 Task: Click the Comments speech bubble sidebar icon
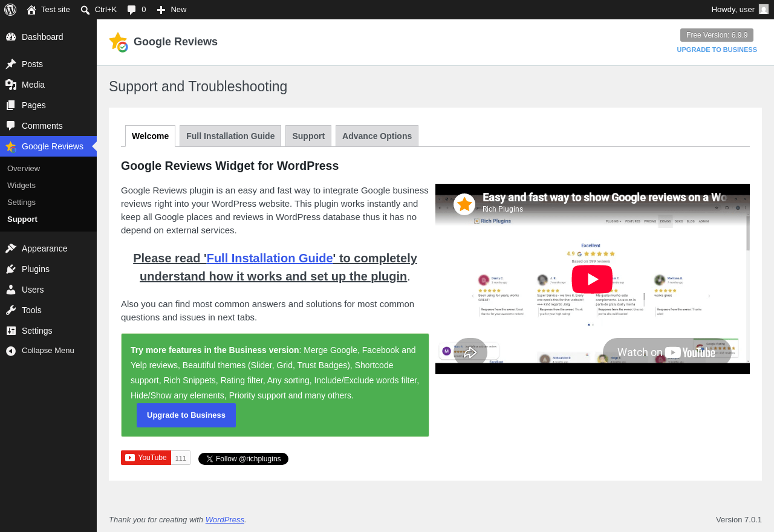pos(11,126)
